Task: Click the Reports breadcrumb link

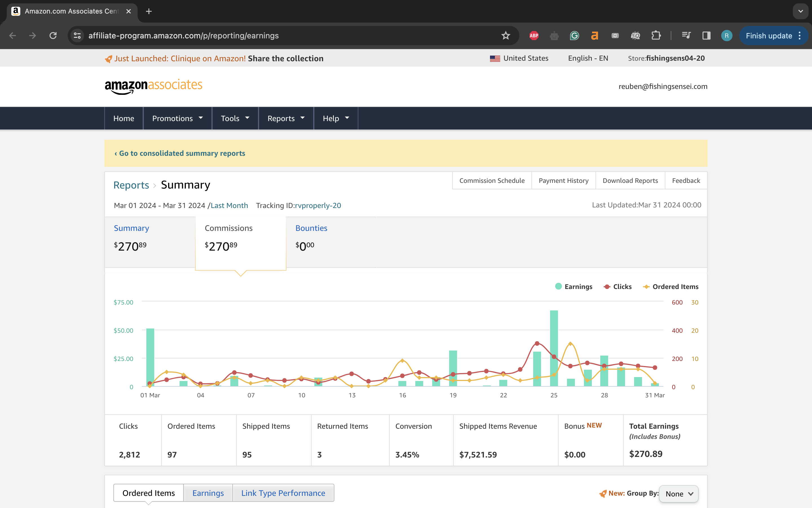Action: tap(131, 185)
